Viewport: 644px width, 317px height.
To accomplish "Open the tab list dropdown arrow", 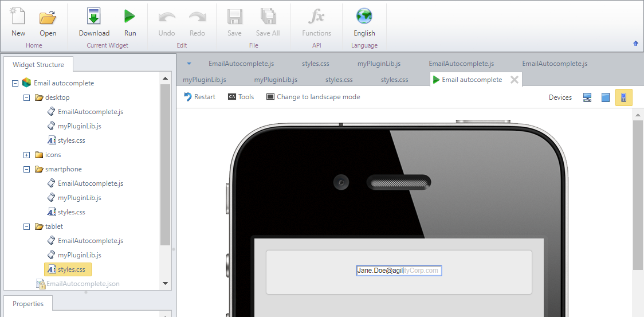I will click(x=189, y=64).
